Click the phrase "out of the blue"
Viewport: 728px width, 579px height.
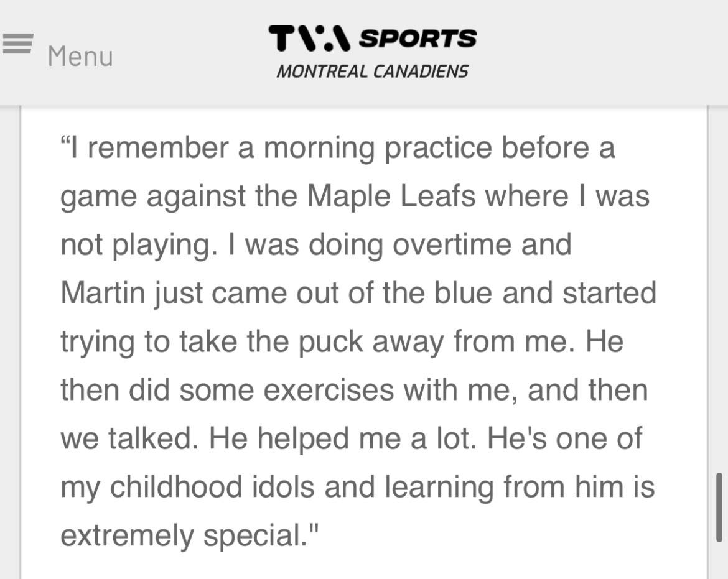click(395, 293)
